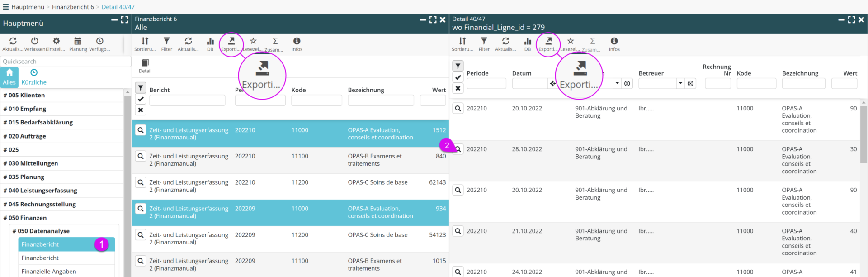Screen dimensions: 868x277
Task: Apply filter with checkmark button in Finanzbericht 6
Action: click(141, 99)
